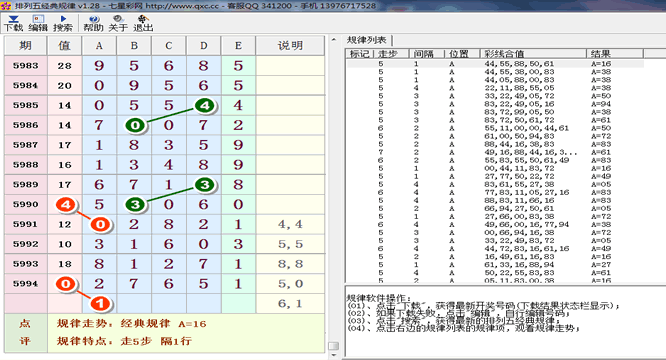Click the green circle 3 in row 5990

135,205
